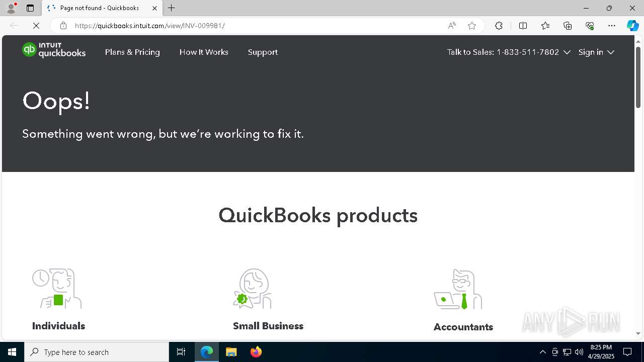Show hidden system tray icons

click(542, 352)
